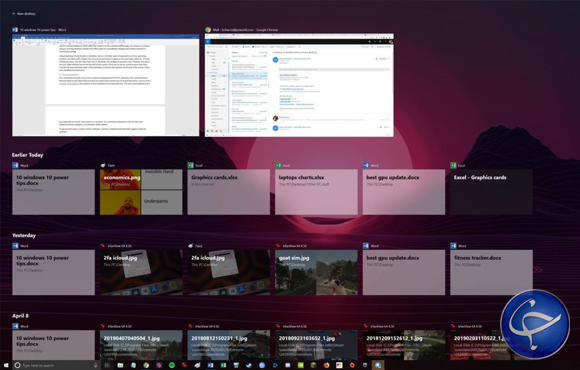Open fitness tracker.docx activity card
Viewport: 580px width, 370px height.
[492, 272]
